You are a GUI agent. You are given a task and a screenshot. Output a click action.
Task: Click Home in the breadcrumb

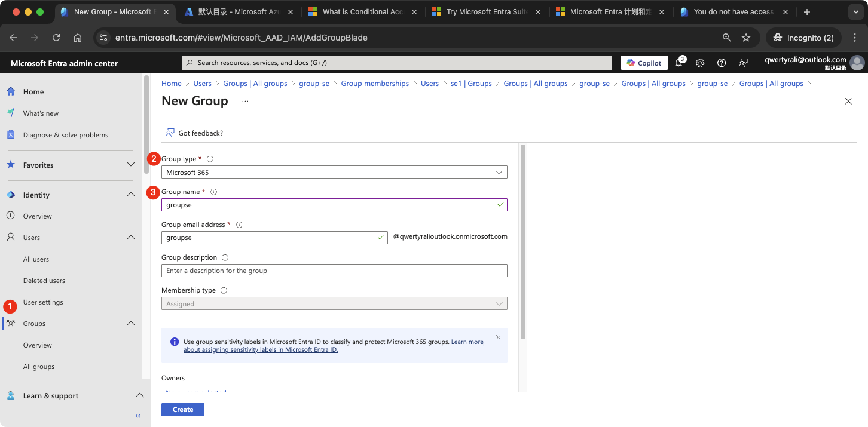point(172,84)
